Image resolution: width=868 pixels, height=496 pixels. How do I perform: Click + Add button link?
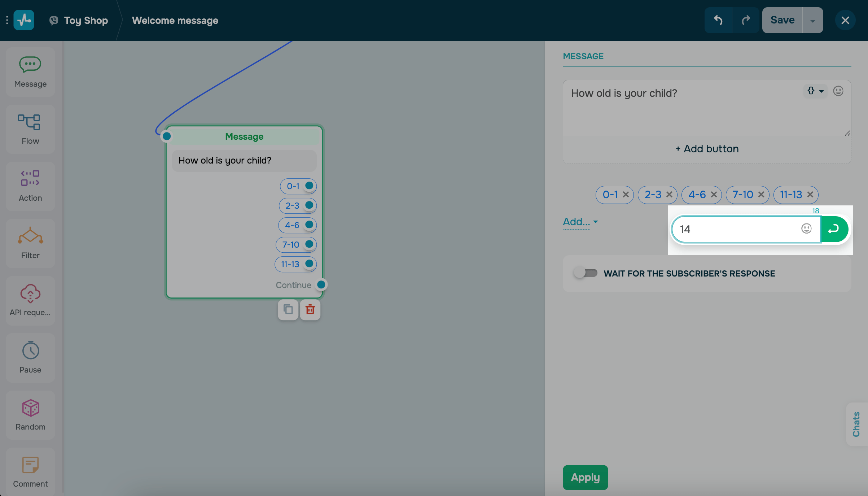point(707,149)
